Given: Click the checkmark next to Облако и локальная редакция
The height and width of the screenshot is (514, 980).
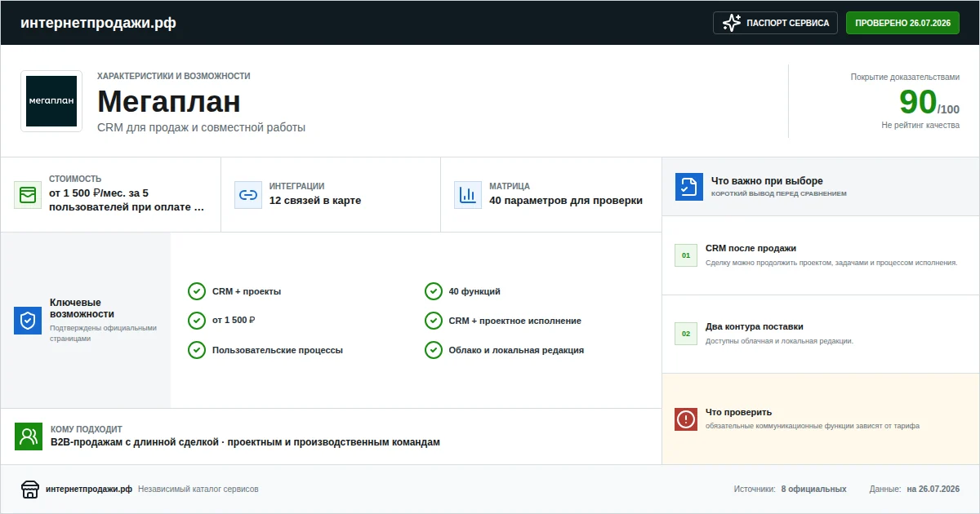Looking at the screenshot, I should pyautogui.click(x=434, y=350).
